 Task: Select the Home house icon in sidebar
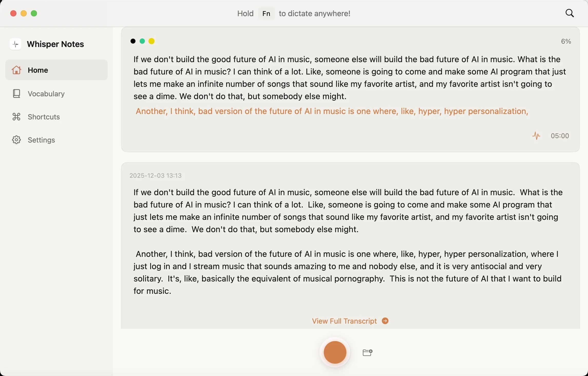(16, 70)
